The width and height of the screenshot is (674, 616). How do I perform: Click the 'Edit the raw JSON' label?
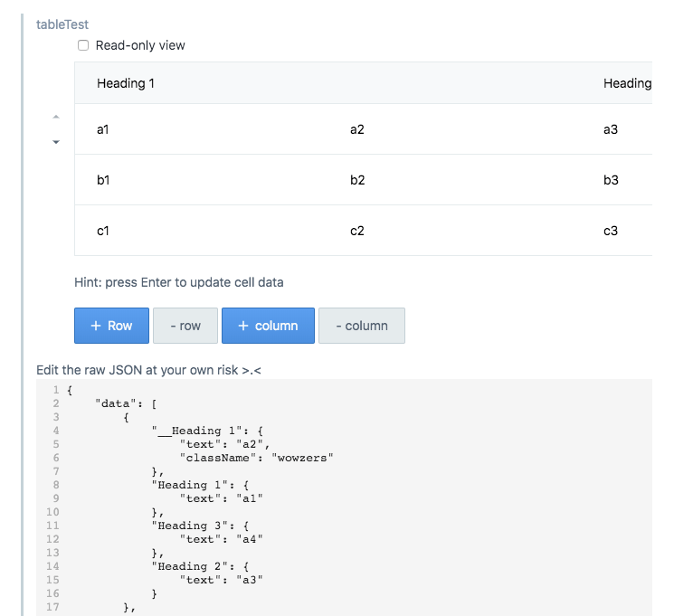148,370
